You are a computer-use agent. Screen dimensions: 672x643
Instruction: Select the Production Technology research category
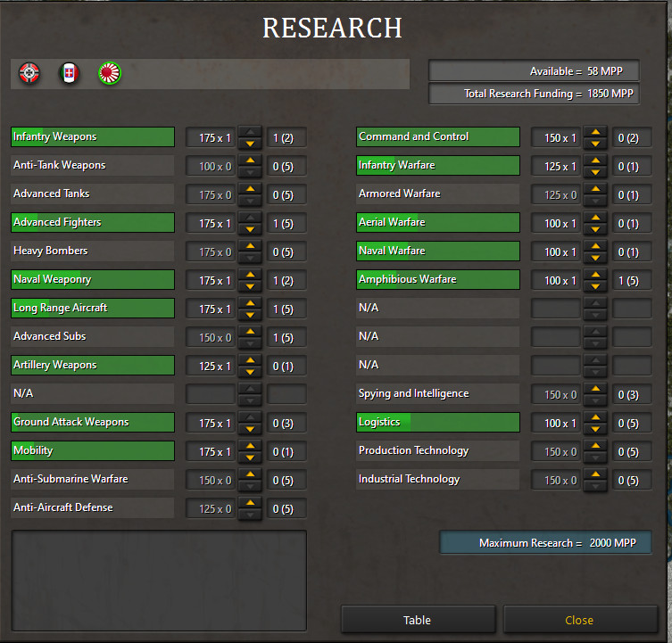[x=438, y=450]
